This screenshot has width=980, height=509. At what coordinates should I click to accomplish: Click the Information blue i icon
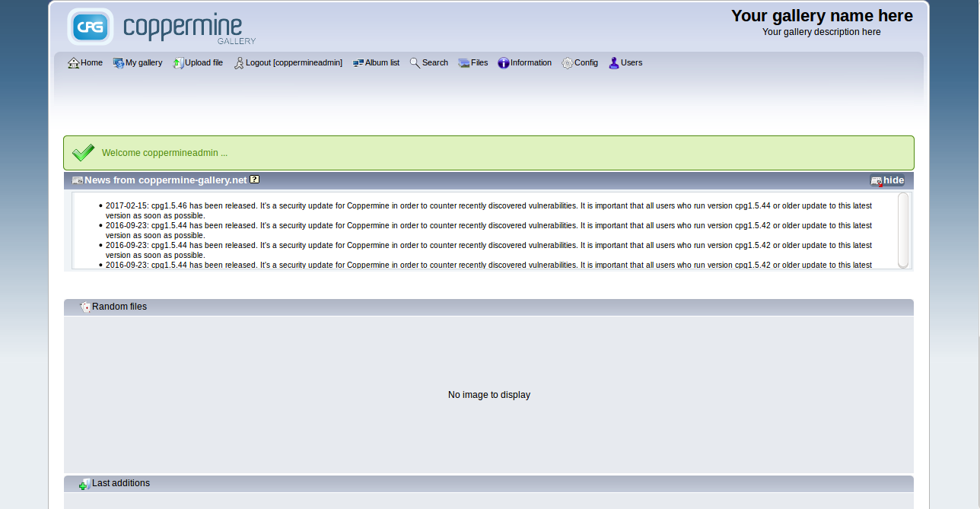[504, 63]
